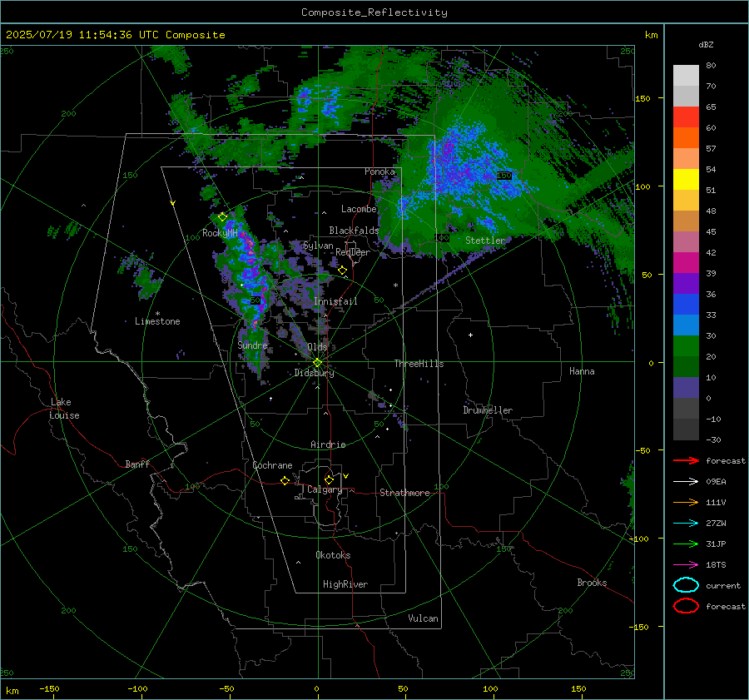
Task: Click the yellow diamond marker above Calgary
Action: [x=329, y=479]
